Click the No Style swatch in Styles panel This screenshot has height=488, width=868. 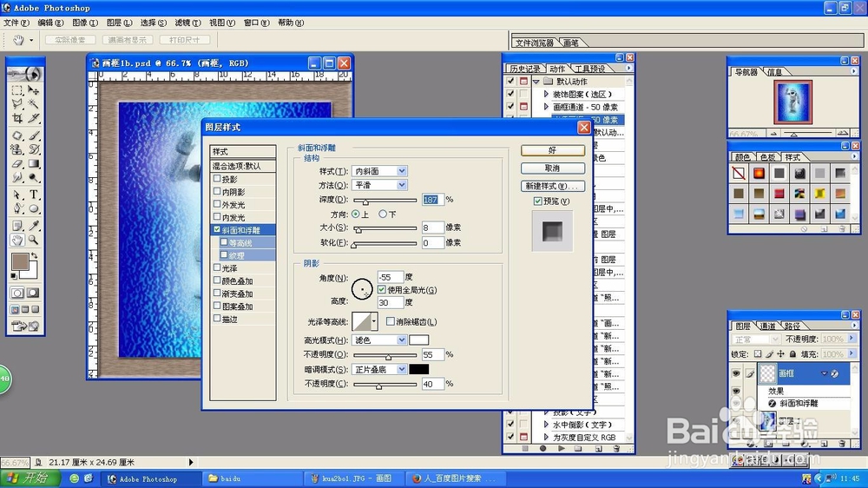tap(739, 174)
